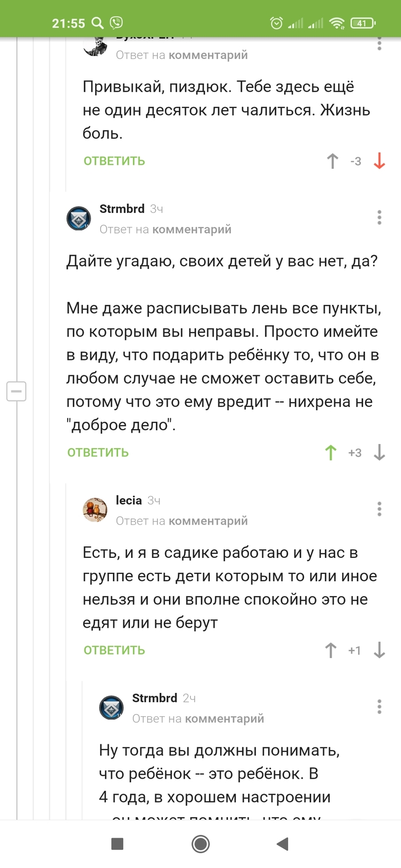This screenshot has height=868, width=401.
Task: Toggle green upvote on Strmbrd's +3 comment
Action: (x=331, y=453)
